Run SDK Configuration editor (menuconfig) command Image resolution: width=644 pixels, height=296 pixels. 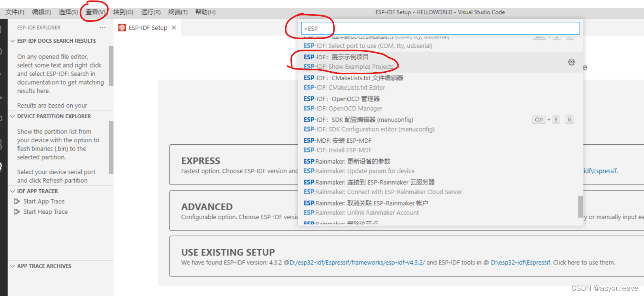coord(441,124)
